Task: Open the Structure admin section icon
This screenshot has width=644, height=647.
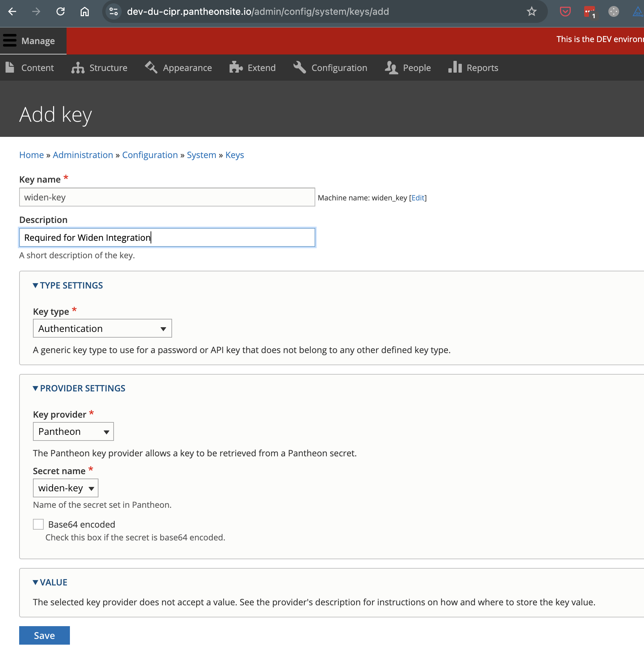Action: 77,68
